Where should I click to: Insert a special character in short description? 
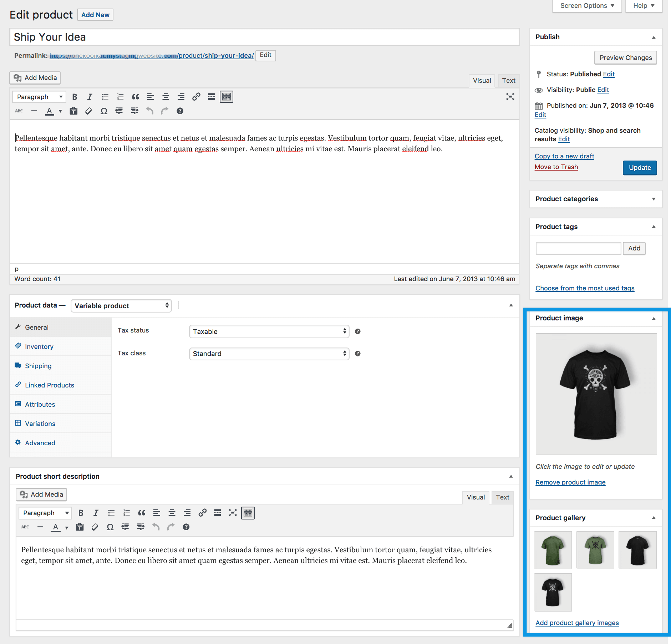pos(110,527)
